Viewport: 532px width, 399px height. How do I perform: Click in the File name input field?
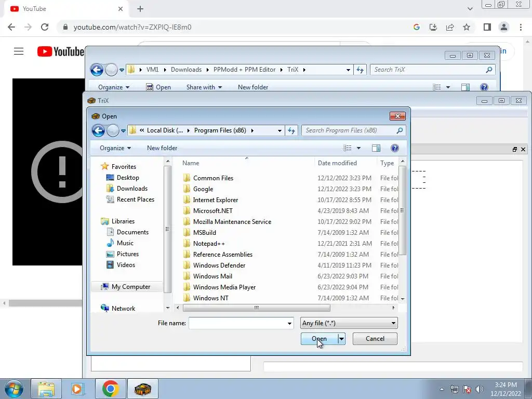[237, 323]
